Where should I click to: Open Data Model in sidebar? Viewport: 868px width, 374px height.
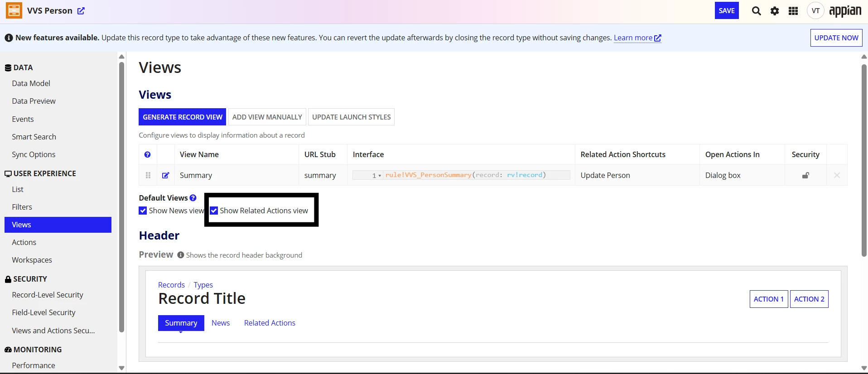click(31, 83)
